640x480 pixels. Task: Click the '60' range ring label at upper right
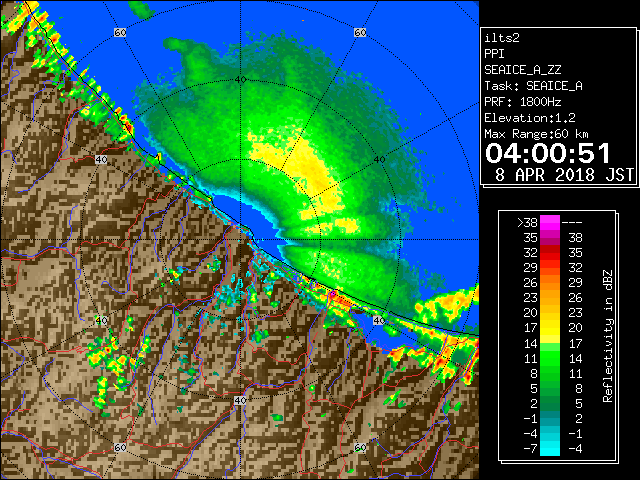tap(360, 32)
